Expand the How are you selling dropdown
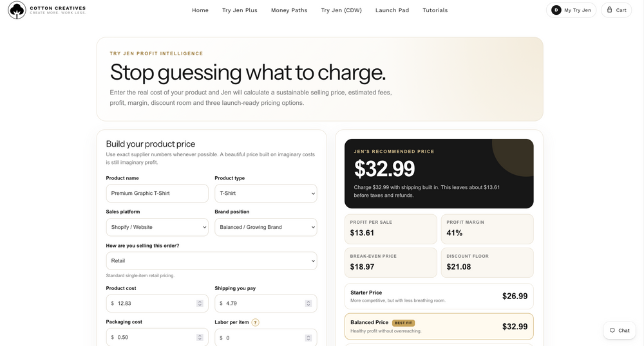The image size is (644, 346). pyautogui.click(x=211, y=260)
